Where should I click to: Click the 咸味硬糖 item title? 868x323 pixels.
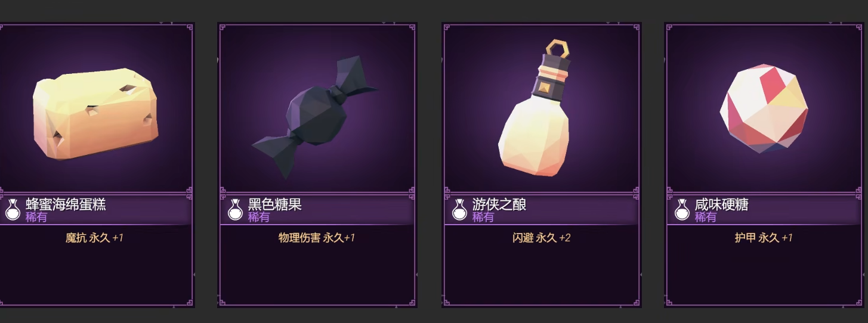pos(721,204)
